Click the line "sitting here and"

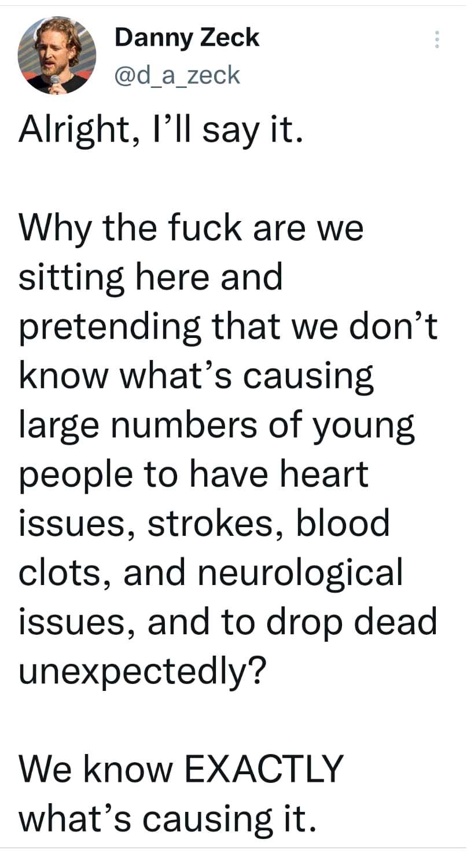point(150,278)
